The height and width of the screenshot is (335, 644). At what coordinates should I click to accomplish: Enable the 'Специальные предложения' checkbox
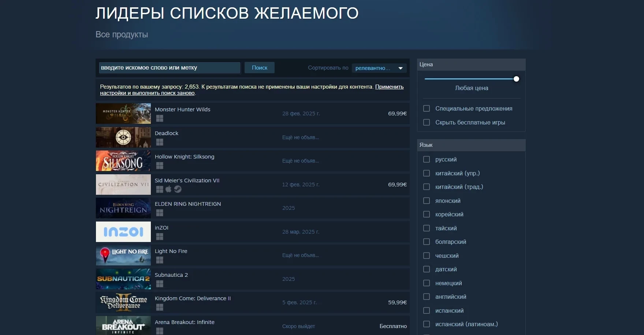click(427, 109)
